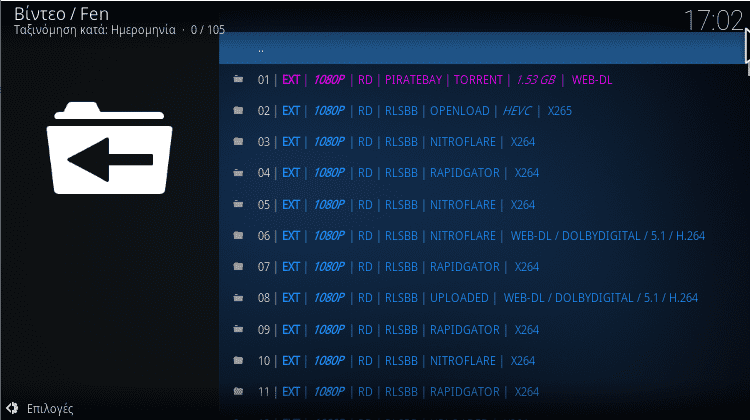Click the folder icon of source row 10
750x420 pixels.
tap(238, 360)
